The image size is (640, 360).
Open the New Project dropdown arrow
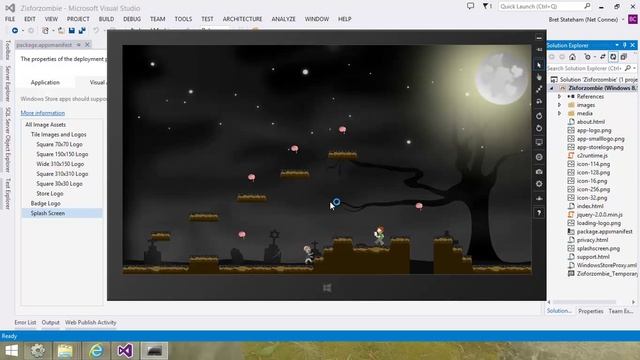click(x=53, y=31)
